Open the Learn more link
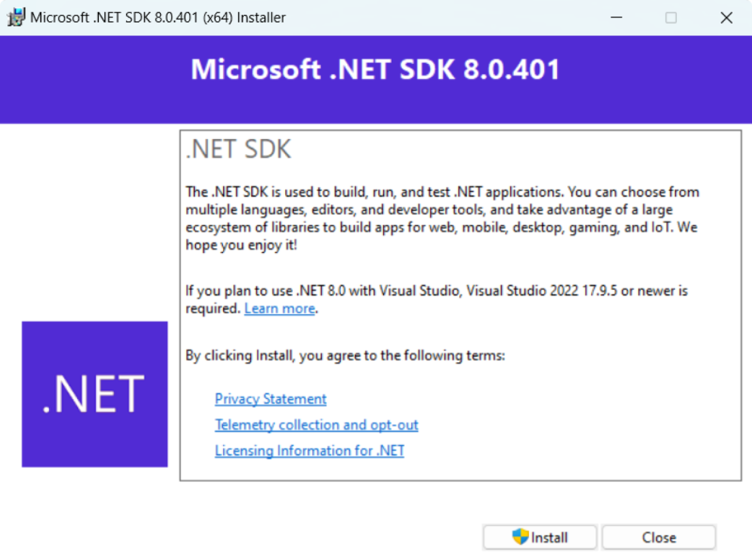Image resolution: width=752 pixels, height=560 pixels. (x=279, y=308)
